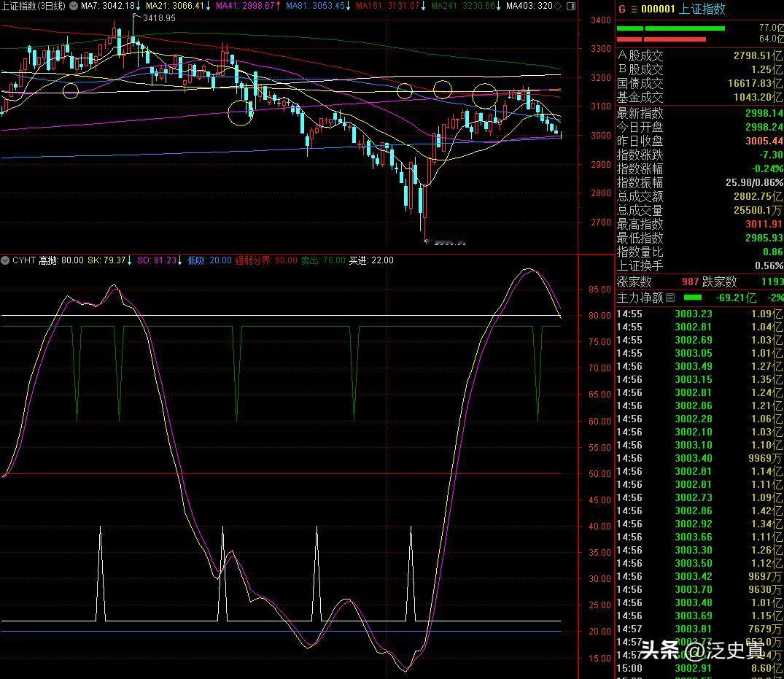Click the 买进: 22.00 label
Image resolution: width=784 pixels, height=679 pixels.
[371, 260]
